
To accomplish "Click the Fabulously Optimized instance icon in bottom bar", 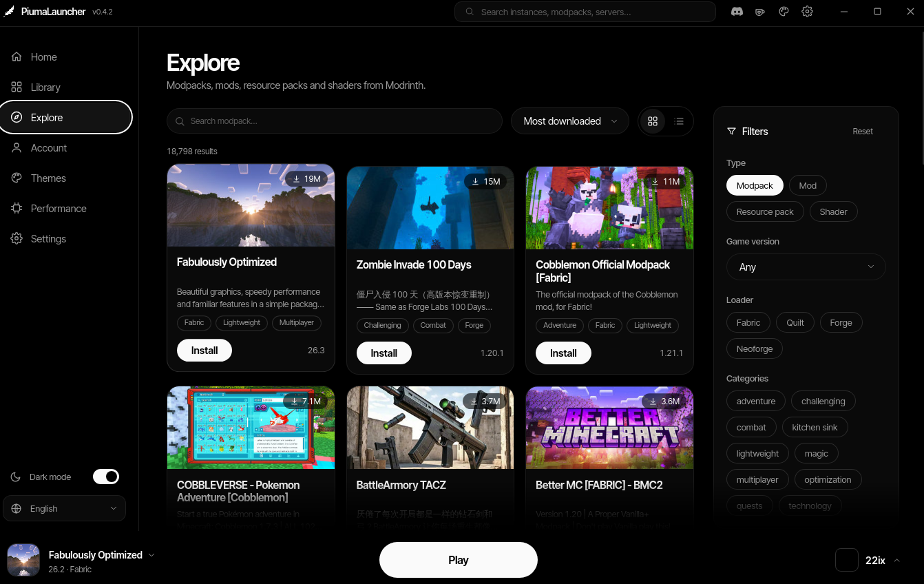I will (23, 559).
